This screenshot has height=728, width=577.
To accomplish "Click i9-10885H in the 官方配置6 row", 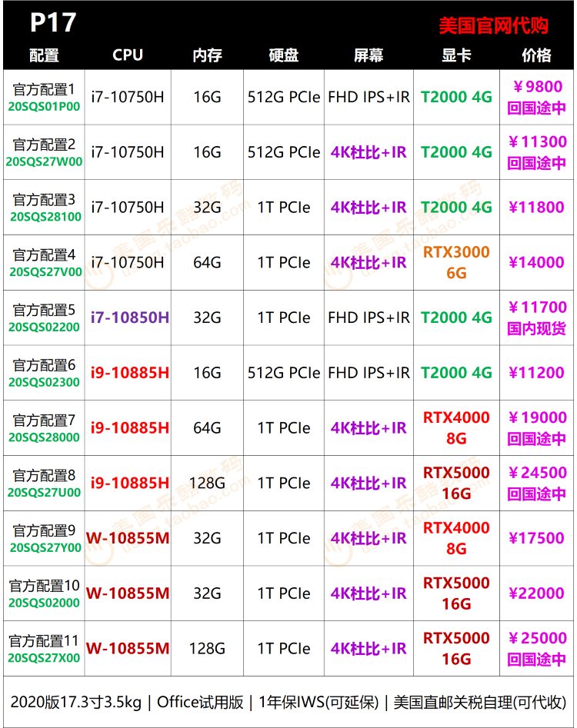I will tap(129, 373).
